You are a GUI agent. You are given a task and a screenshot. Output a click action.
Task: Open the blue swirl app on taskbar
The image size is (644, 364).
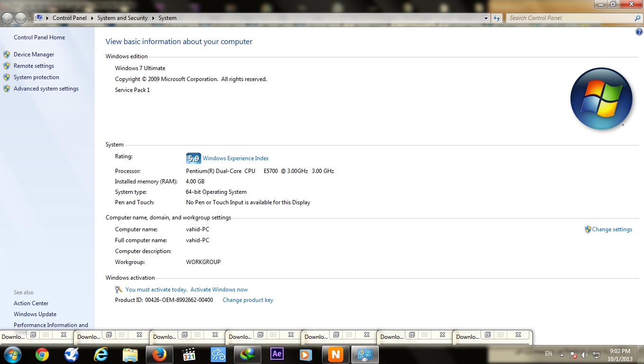tap(218, 355)
